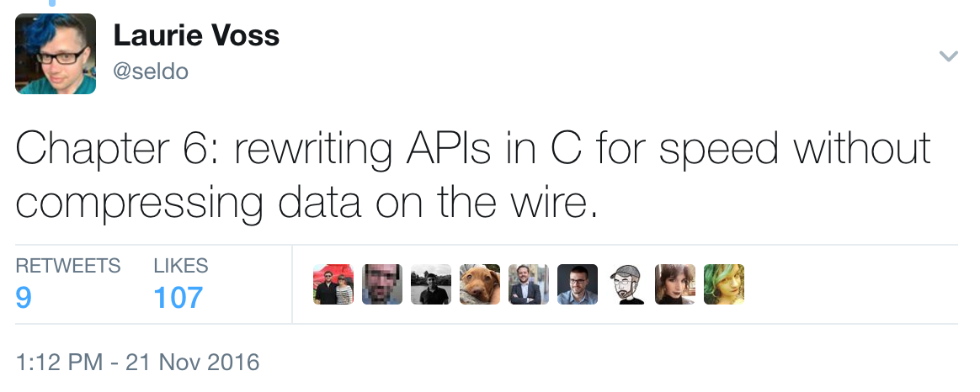
Task: Show the 107 likes list
Action: tap(178, 297)
